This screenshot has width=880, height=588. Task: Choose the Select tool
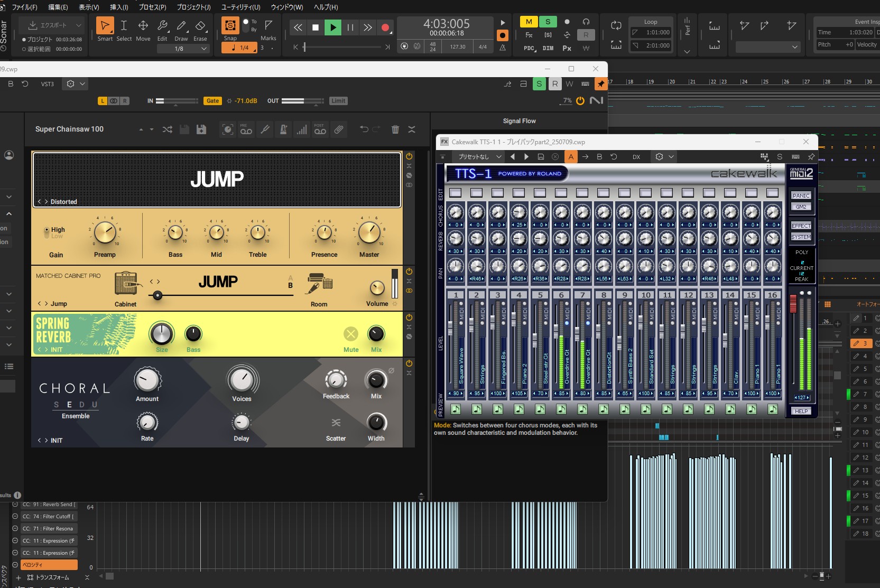pos(124,26)
